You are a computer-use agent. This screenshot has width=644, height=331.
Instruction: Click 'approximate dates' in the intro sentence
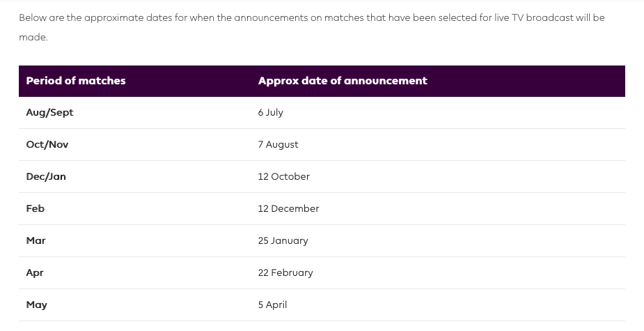click(128, 18)
